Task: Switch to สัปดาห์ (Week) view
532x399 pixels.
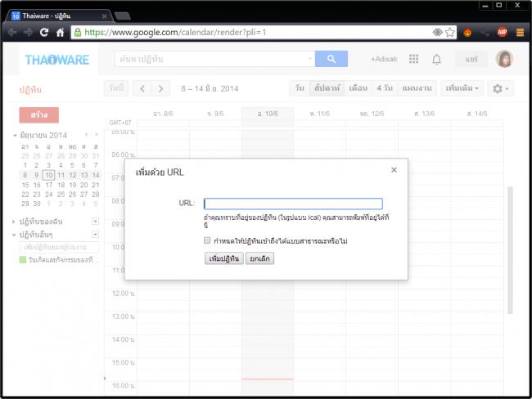Action: pos(327,88)
